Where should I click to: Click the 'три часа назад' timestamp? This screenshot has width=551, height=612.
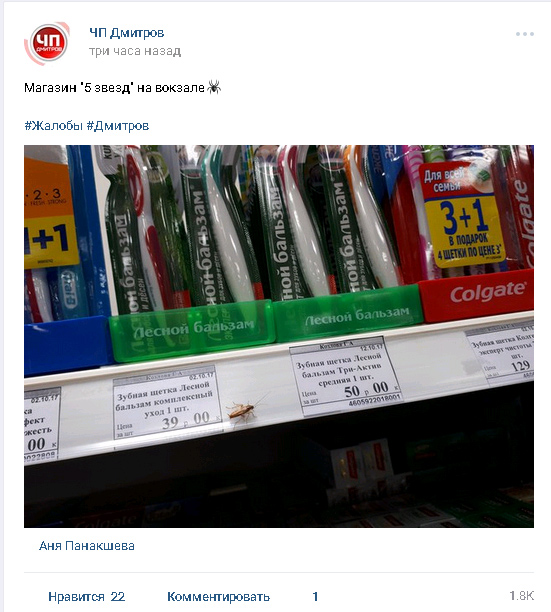click(135, 51)
